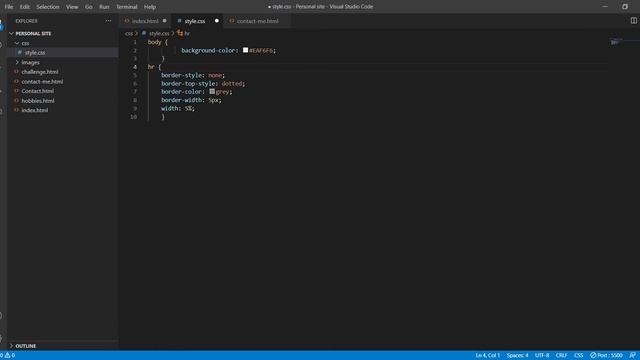The image size is (640, 360).
Task: Expand the images folder
Action: pos(17,62)
